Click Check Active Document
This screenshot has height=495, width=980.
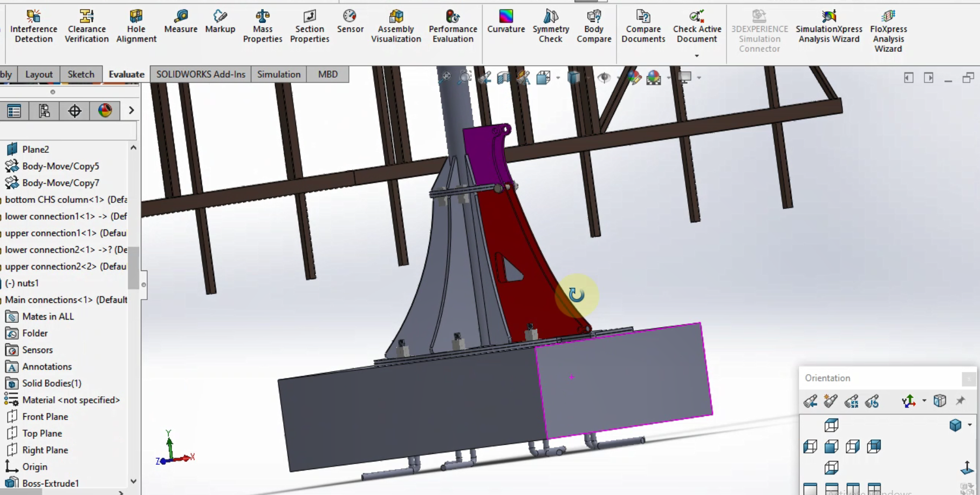pyautogui.click(x=697, y=26)
